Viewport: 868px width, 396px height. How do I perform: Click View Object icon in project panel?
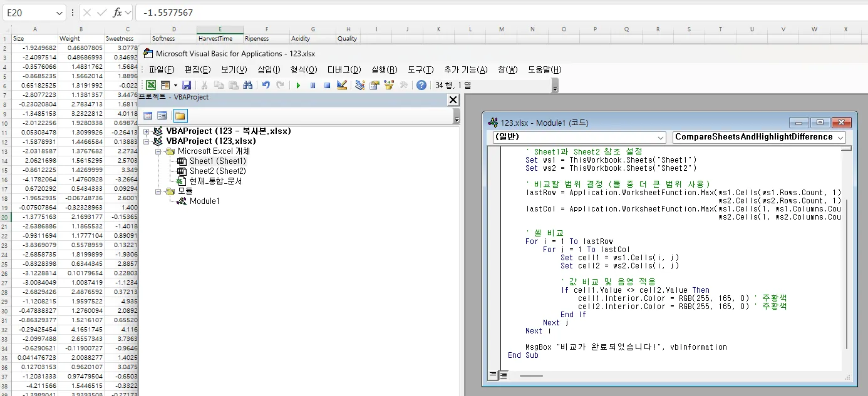coord(162,116)
